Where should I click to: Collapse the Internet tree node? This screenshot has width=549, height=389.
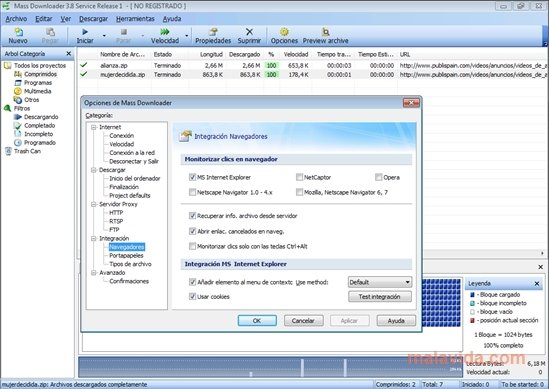tap(94, 127)
